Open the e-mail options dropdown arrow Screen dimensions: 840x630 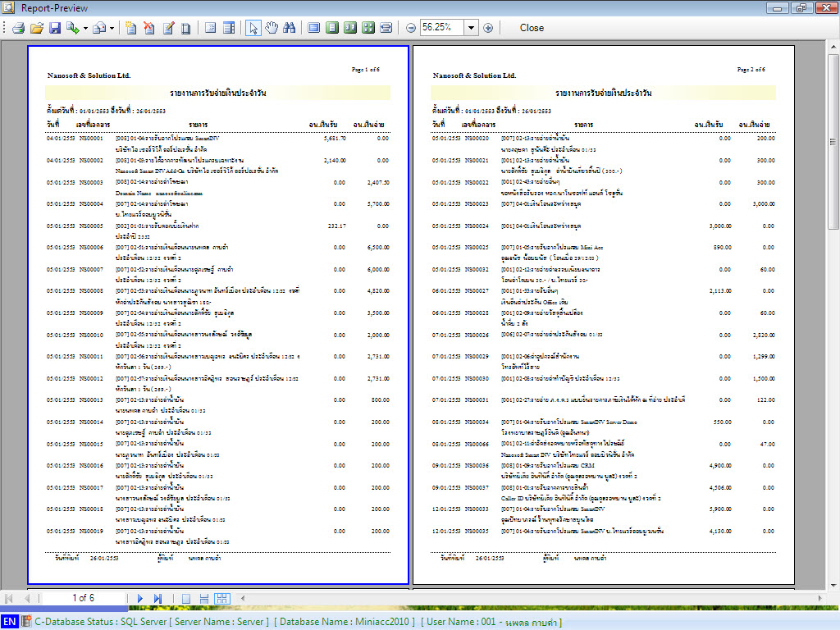point(112,29)
